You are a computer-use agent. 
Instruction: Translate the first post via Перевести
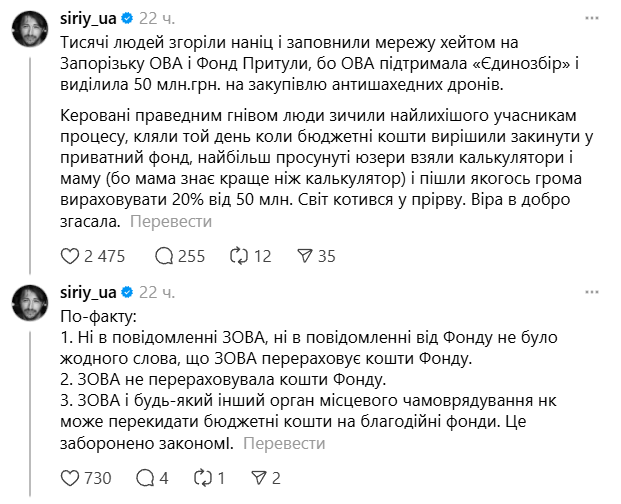(x=176, y=222)
